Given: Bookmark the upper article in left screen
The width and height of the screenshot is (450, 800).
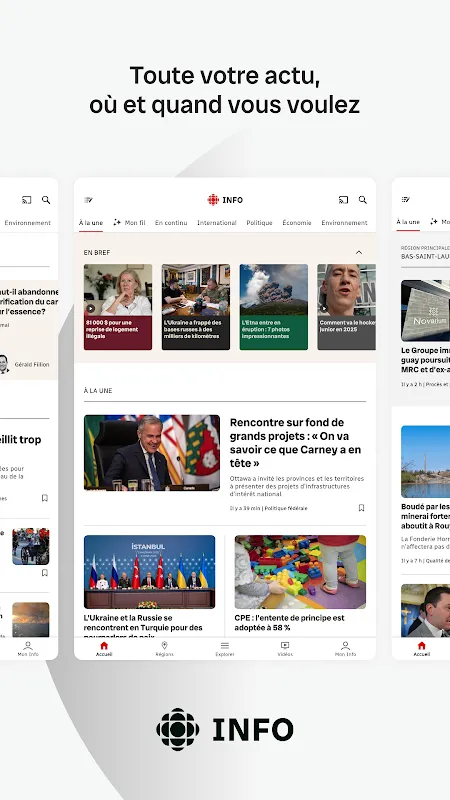Looking at the screenshot, I should [44, 498].
